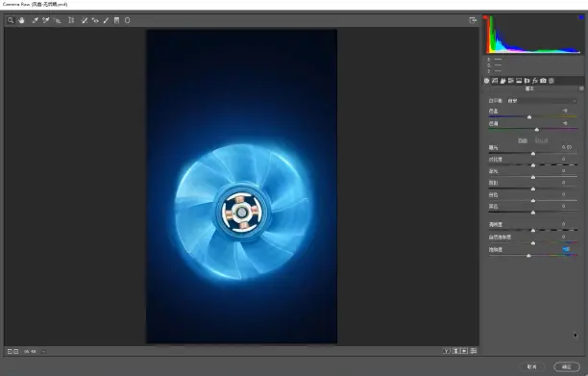Open the zoom level dropdown arrow
Image resolution: width=588 pixels, height=376 pixels.
[43, 352]
